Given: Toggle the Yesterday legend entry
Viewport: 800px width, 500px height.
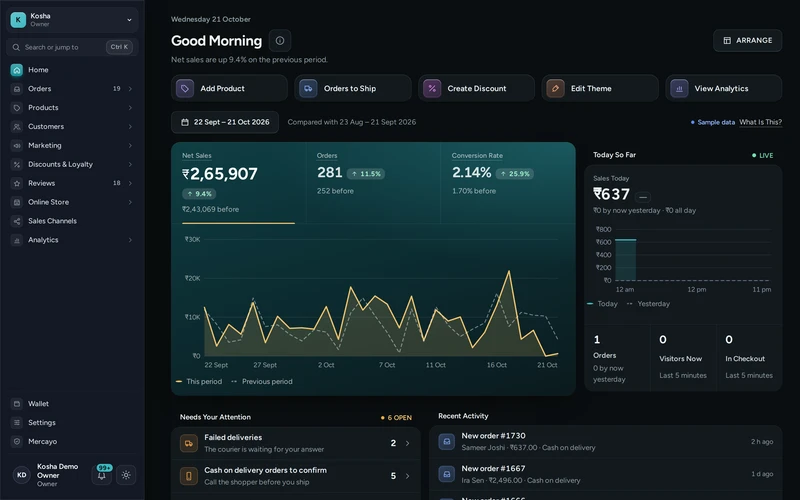Looking at the screenshot, I should (648, 304).
